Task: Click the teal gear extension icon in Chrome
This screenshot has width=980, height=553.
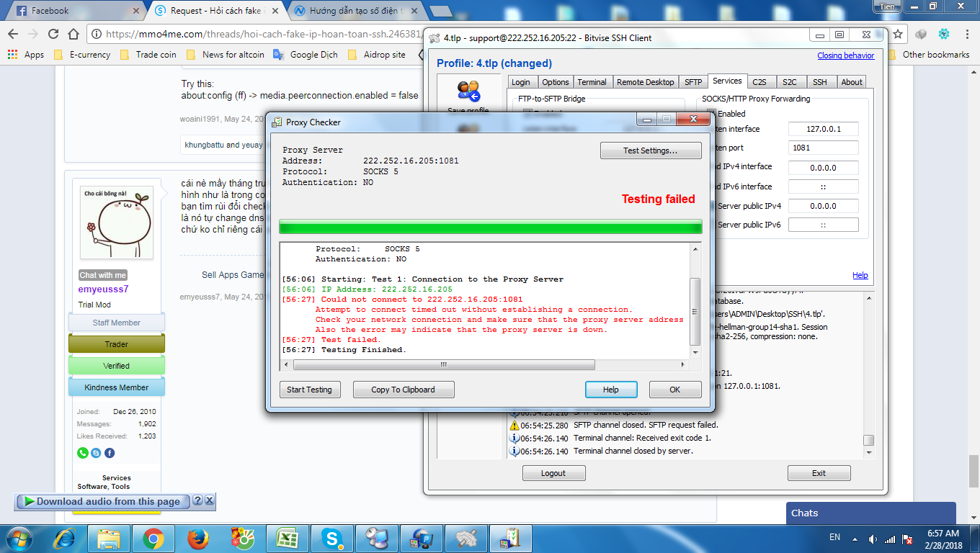Action: click(x=943, y=34)
